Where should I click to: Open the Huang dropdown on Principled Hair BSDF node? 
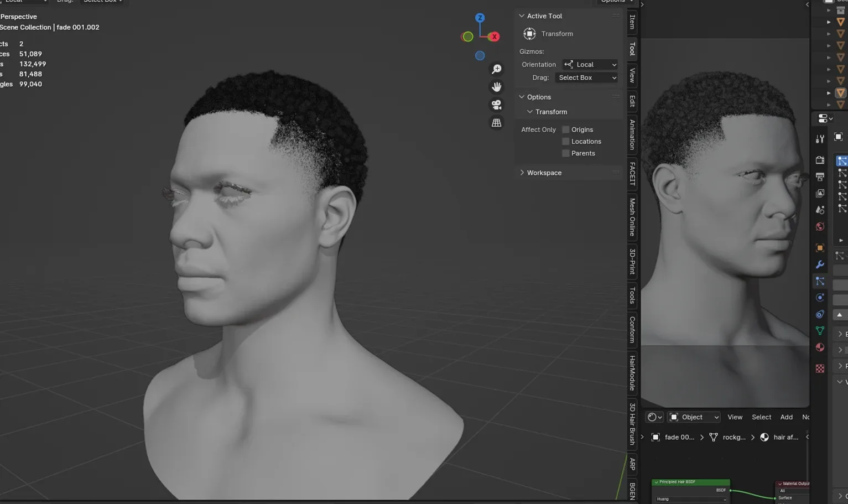pos(691,499)
